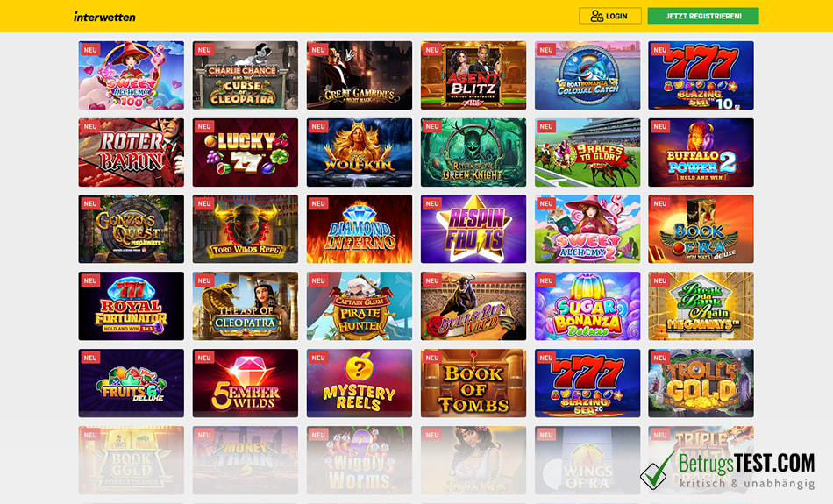Select the Boat Bonanza Colossal Catch game
The image size is (833, 504).
587,75
